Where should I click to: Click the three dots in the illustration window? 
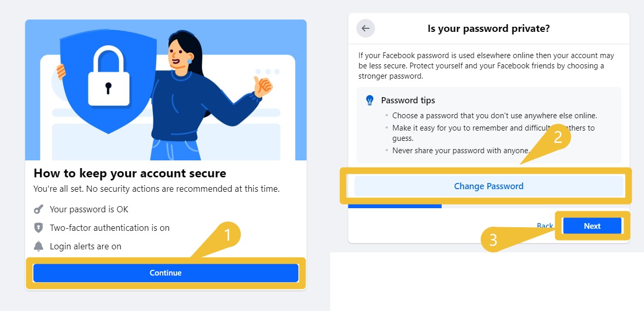point(268,71)
